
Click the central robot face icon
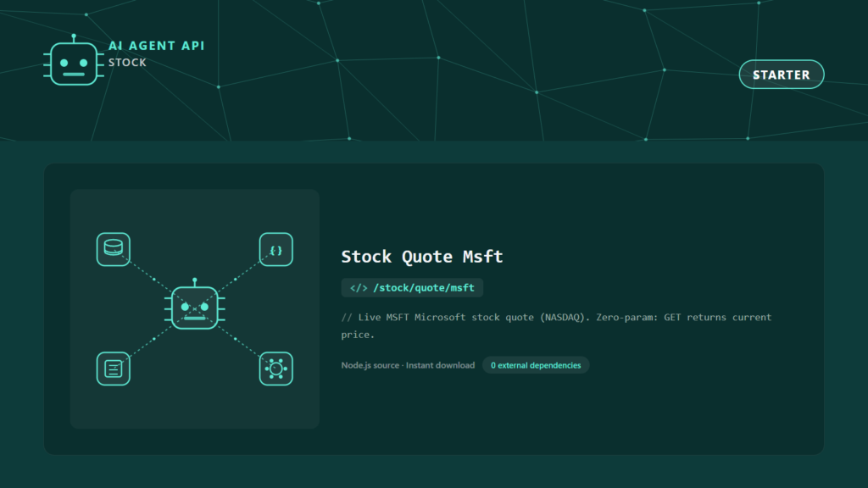[195, 305]
